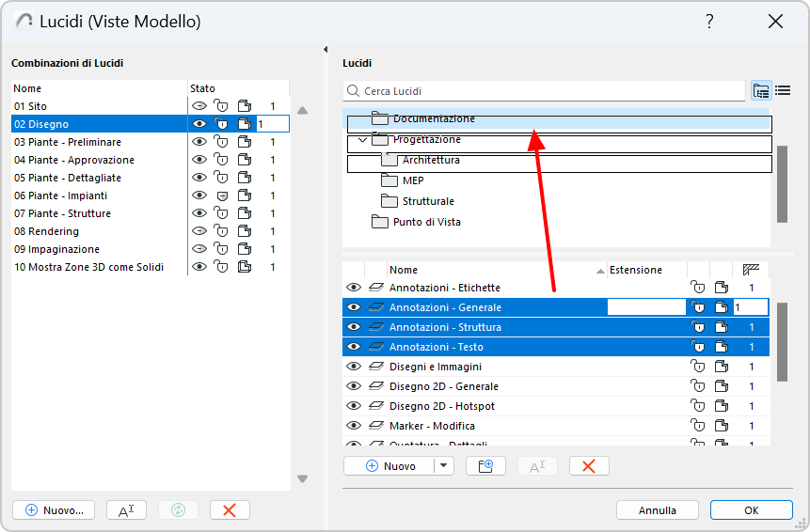Screen dimensions: 810x532
Task: Delete selected layers with red X button
Action: (x=589, y=466)
